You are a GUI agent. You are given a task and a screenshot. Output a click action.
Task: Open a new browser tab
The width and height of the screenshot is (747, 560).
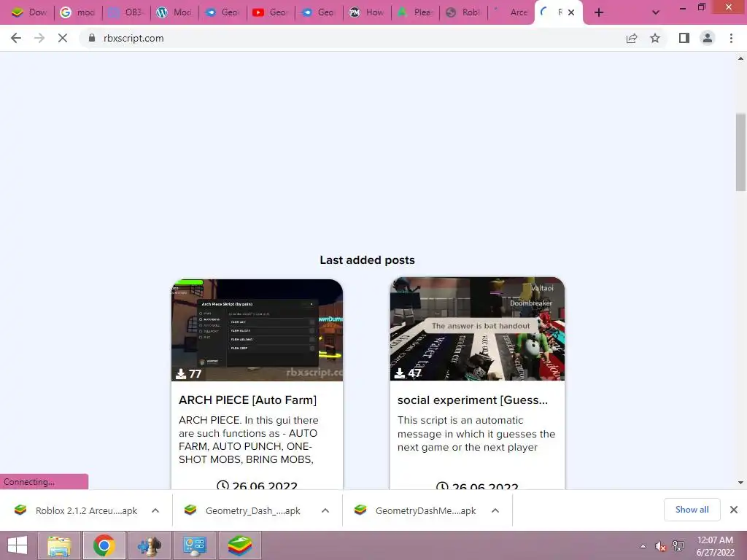pyautogui.click(x=599, y=12)
